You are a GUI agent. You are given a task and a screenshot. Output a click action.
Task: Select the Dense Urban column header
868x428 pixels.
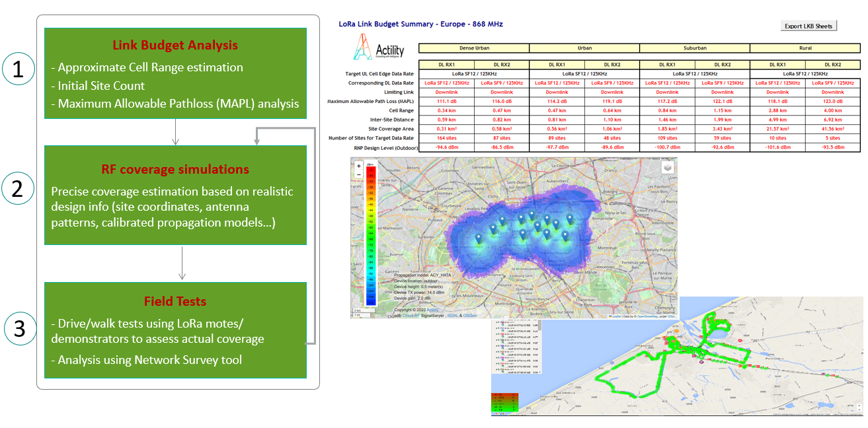[x=474, y=48]
